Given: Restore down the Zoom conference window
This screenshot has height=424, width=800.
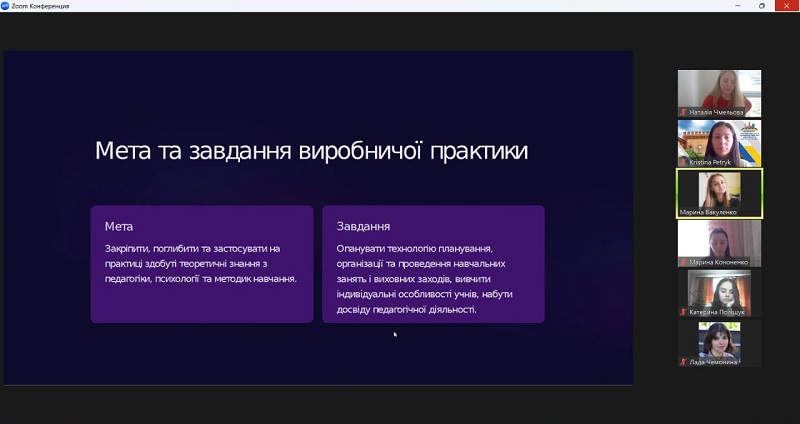Looking at the screenshot, I should pyautogui.click(x=760, y=6).
